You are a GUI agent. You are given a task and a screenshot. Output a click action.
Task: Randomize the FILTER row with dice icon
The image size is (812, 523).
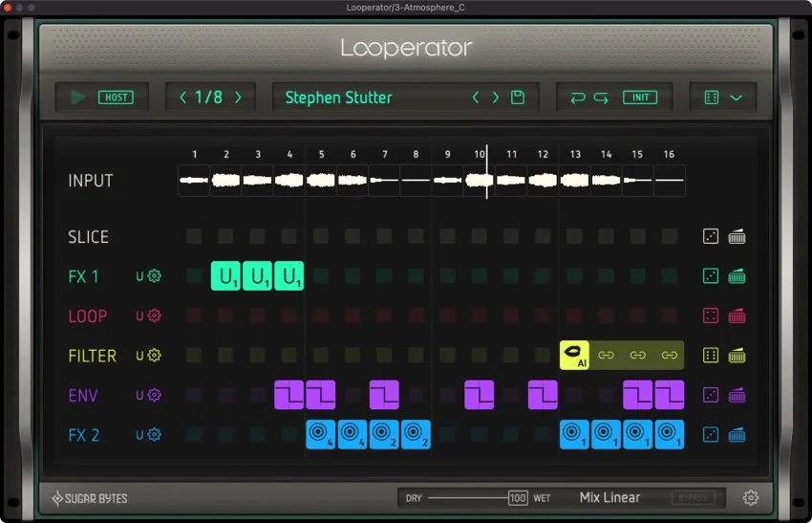point(711,355)
